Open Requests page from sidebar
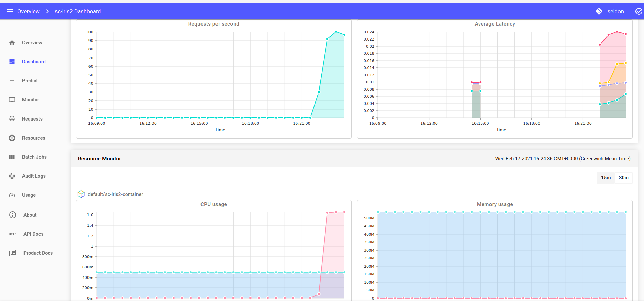 (x=32, y=119)
